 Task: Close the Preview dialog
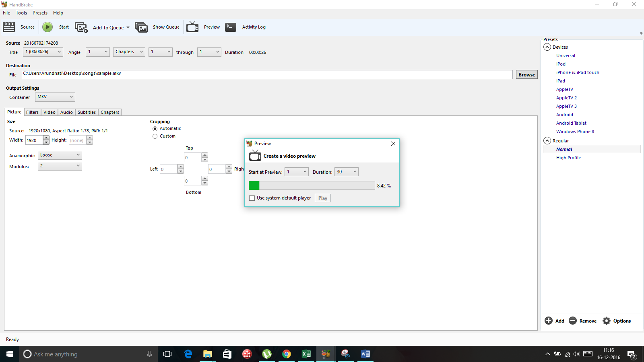tap(393, 144)
